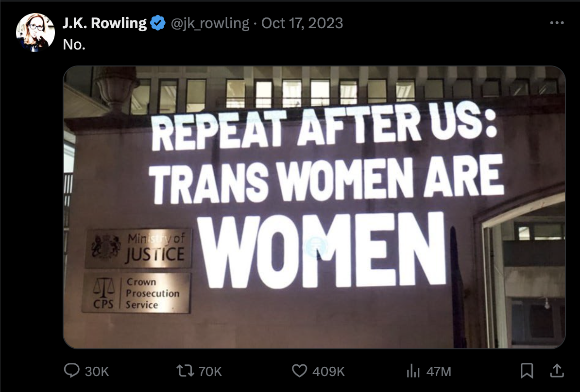The width and height of the screenshot is (580, 392).
Task: Click the J.K. Rowling display name
Action: [104, 23]
